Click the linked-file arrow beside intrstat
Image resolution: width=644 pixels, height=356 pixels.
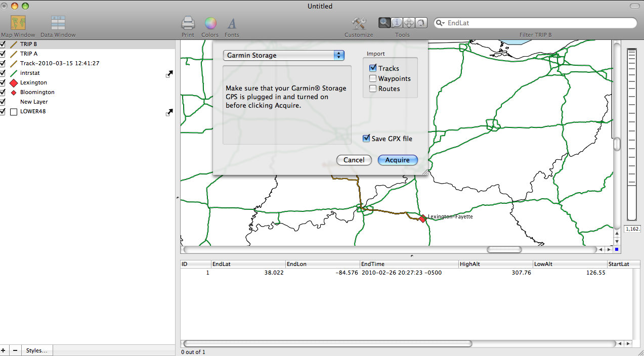(169, 74)
